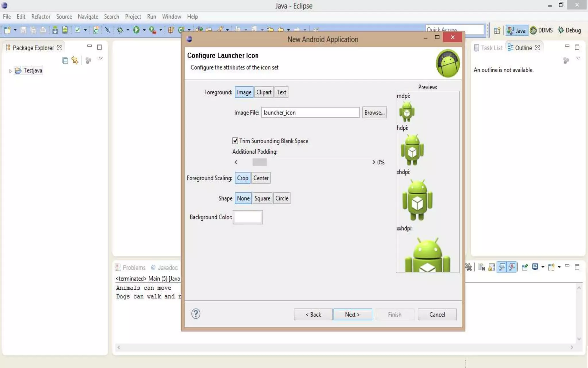Viewport: 588px width, 368px height.
Task: Select Image as the foreground type
Action: (x=244, y=92)
